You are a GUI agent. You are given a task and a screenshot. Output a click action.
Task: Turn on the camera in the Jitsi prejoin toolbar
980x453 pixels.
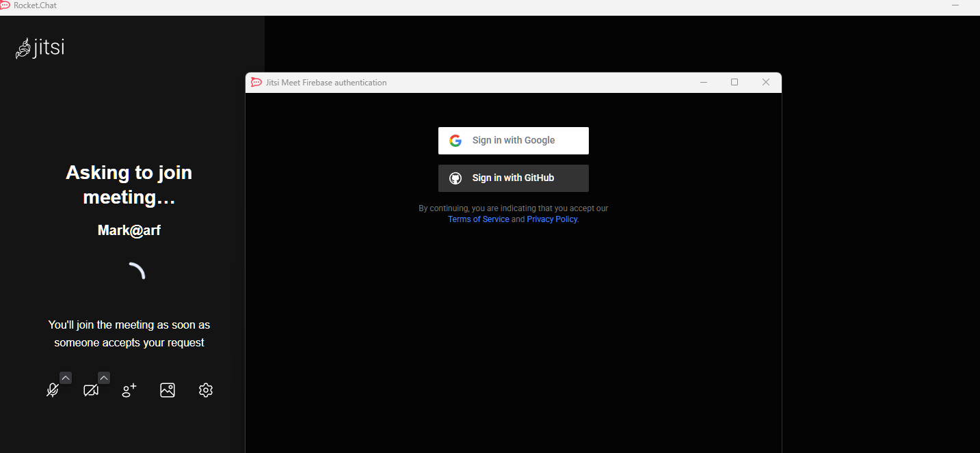(91, 390)
